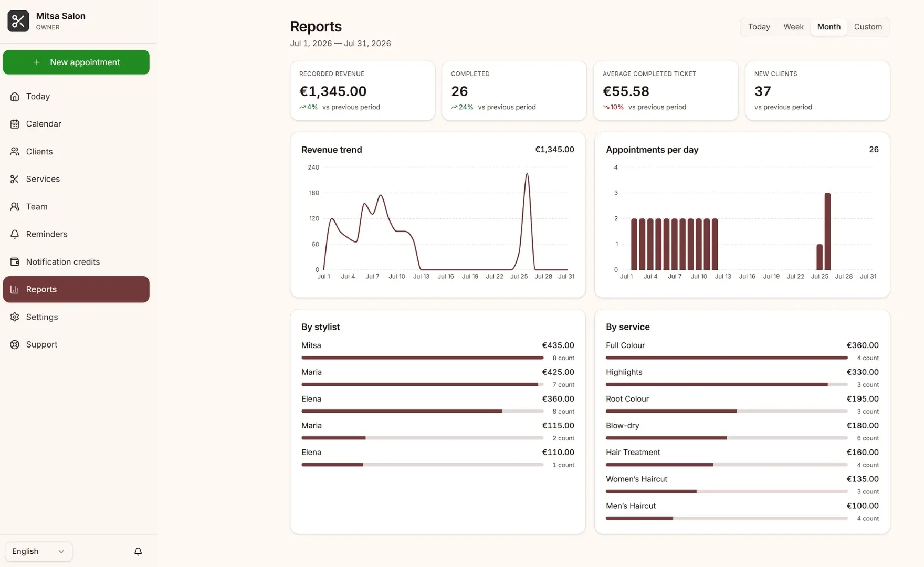Open the English language dropdown
Image resolution: width=924 pixels, height=567 pixels.
click(38, 551)
